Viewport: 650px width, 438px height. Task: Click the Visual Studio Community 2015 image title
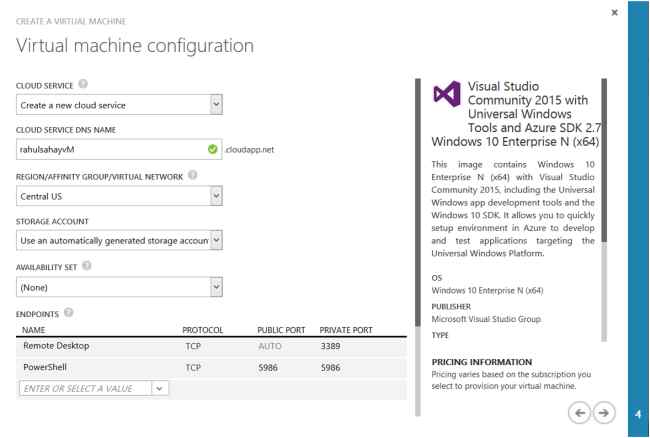516,114
